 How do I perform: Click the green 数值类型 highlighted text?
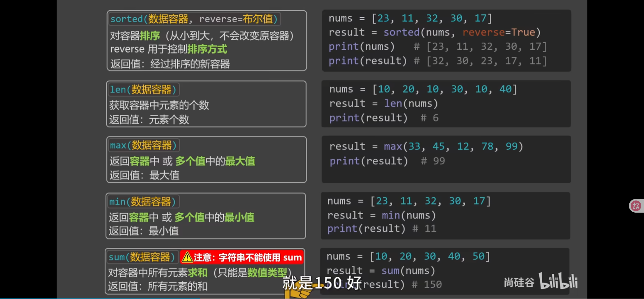[x=267, y=272]
